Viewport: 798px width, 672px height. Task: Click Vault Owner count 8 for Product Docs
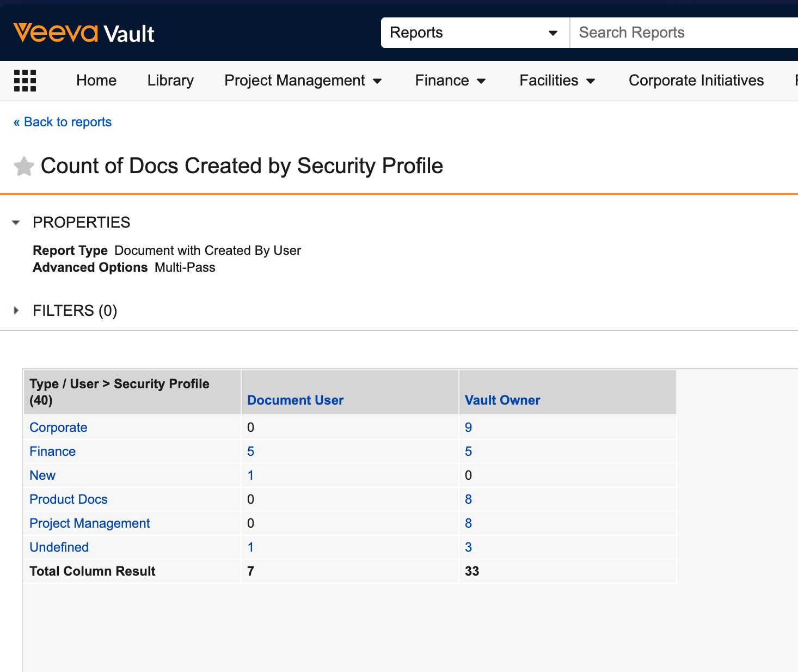pos(468,499)
